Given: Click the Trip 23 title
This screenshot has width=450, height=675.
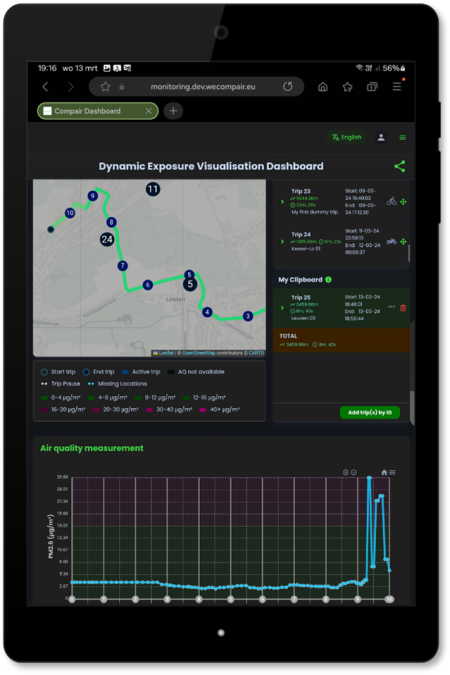Looking at the screenshot, I should click(301, 191).
